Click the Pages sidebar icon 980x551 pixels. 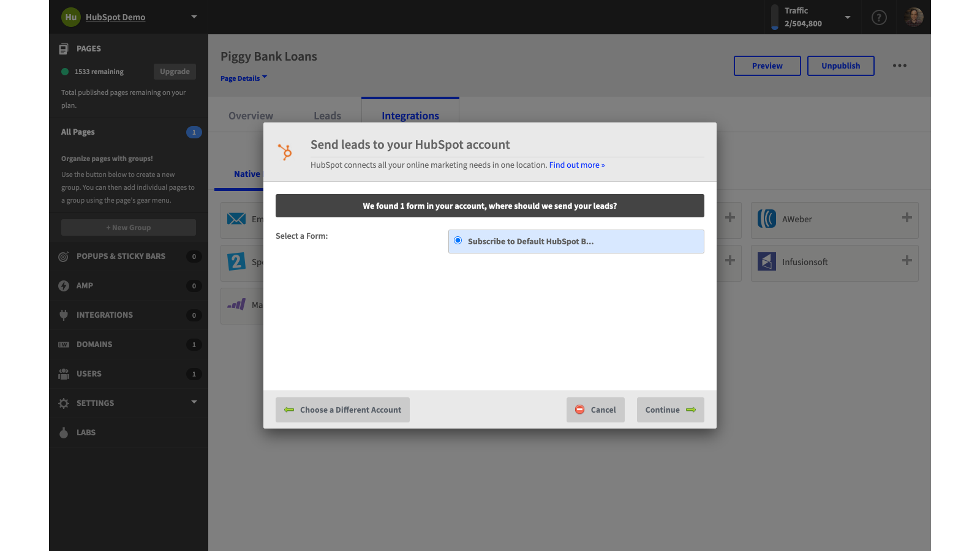point(64,49)
